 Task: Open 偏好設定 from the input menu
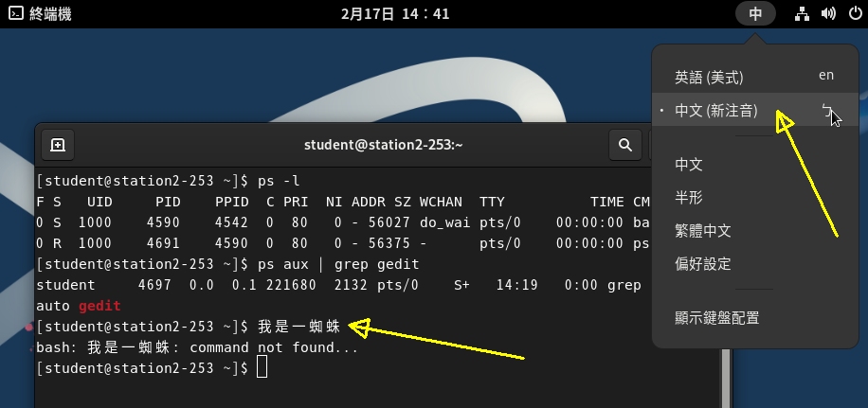tap(702, 264)
